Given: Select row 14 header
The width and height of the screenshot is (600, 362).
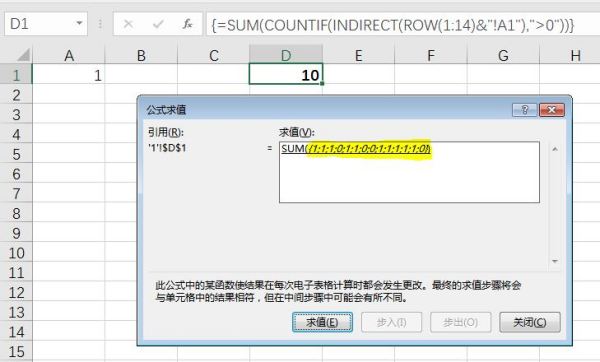Looking at the screenshot, I should [16, 332].
